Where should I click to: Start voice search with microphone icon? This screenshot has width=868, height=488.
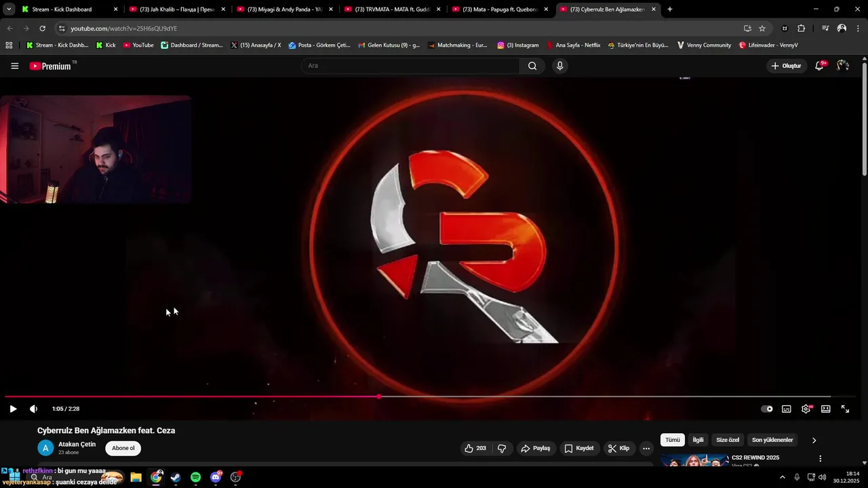pyautogui.click(x=559, y=66)
